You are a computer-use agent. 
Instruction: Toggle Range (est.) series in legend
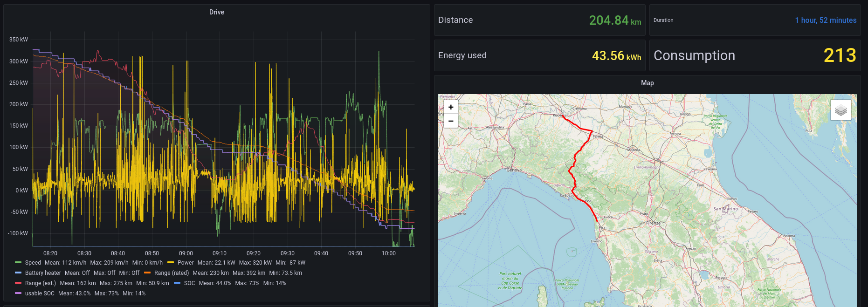pyautogui.click(x=41, y=283)
